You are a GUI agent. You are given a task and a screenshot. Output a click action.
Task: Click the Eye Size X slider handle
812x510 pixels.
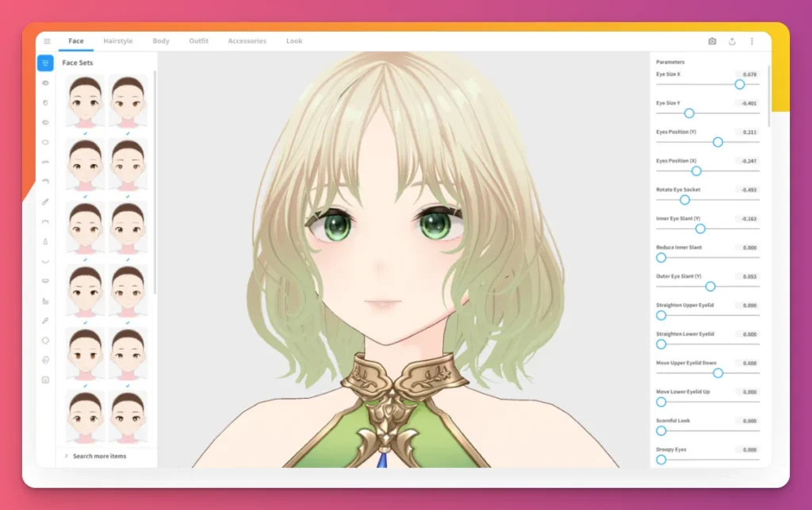tap(740, 84)
